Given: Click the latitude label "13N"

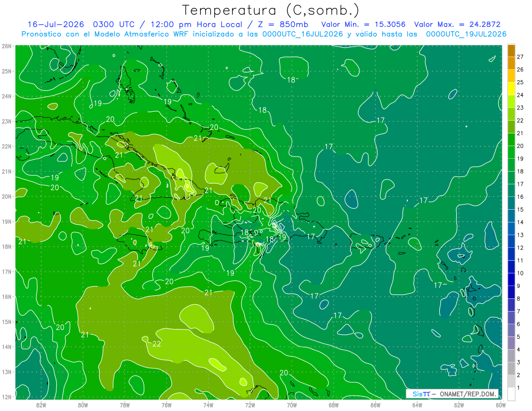Looking at the screenshot, I should pyautogui.click(x=7, y=372).
